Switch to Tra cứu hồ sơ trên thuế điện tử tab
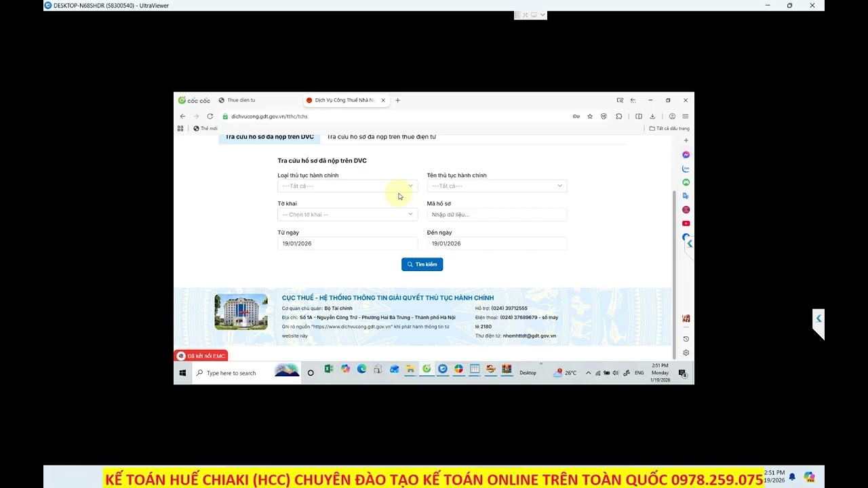Image resolution: width=868 pixels, height=488 pixels. click(381, 138)
